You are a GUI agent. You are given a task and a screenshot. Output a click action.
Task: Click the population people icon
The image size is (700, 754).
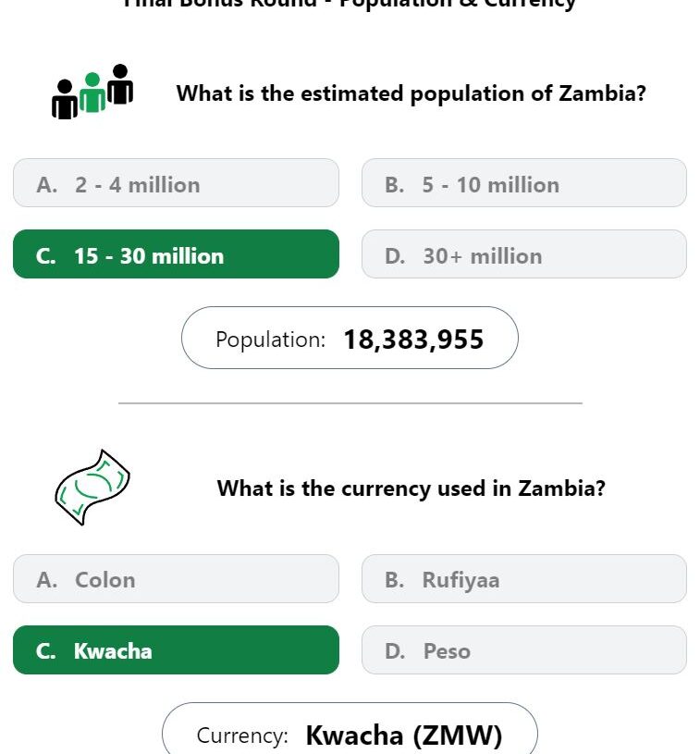[x=92, y=92]
